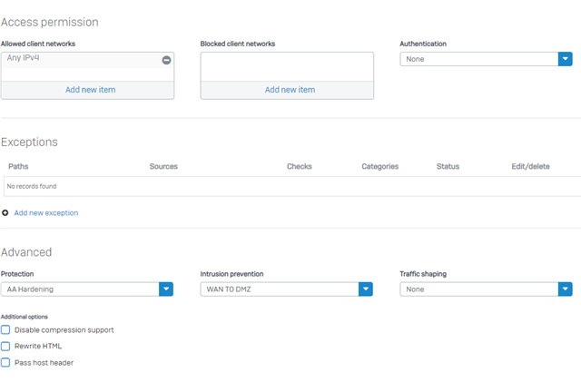This screenshot has width=581, height=392.
Task: Add new item to Blocked client networks
Action: 290,90
